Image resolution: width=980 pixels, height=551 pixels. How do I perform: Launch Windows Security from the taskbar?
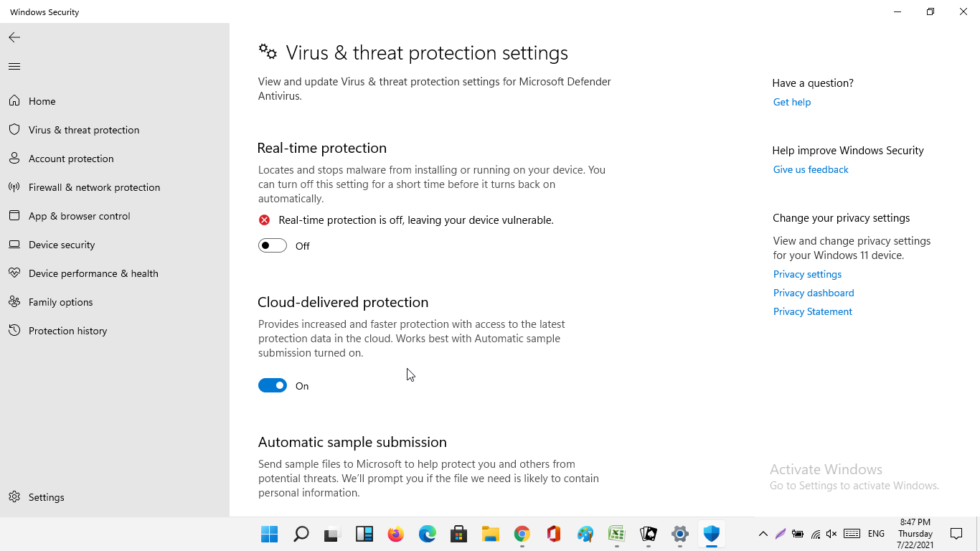[x=711, y=534]
